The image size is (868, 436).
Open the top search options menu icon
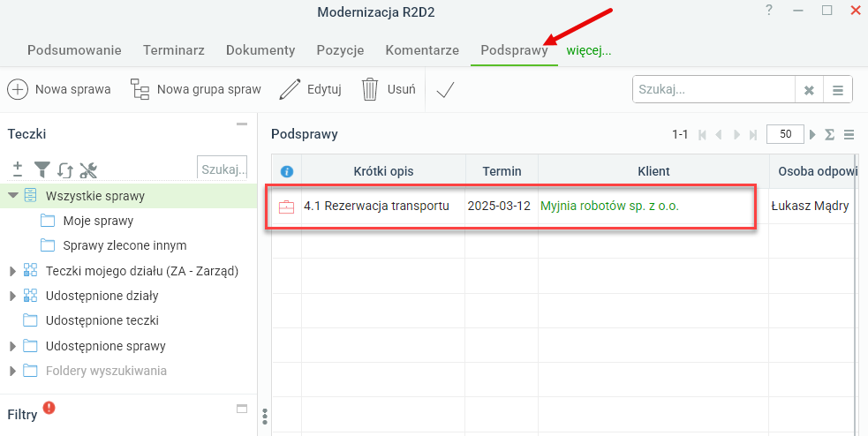[x=838, y=90]
